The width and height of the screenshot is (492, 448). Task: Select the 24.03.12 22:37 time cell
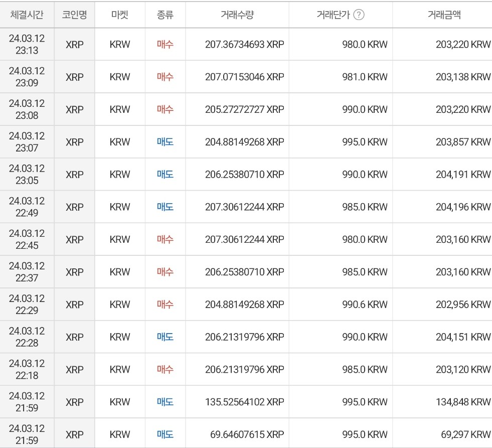tap(27, 272)
